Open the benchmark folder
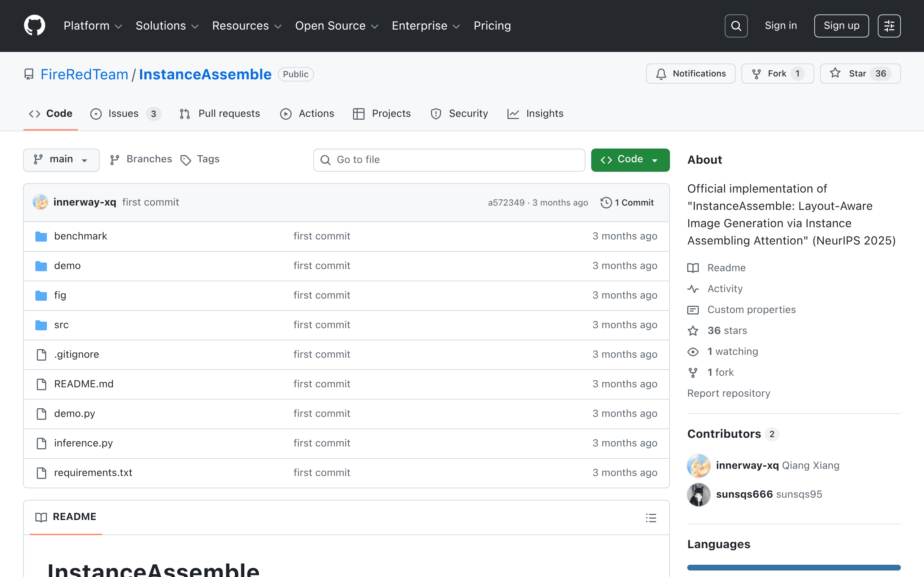Viewport: 924px width, 577px height. [x=80, y=236]
